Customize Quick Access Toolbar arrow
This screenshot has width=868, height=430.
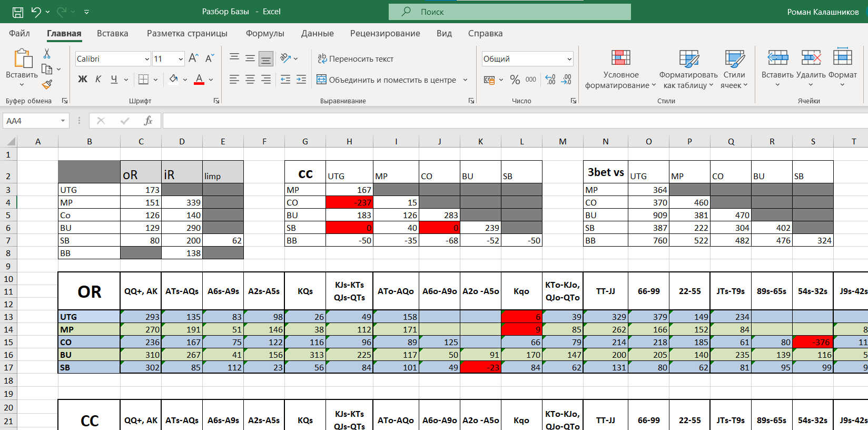click(86, 12)
